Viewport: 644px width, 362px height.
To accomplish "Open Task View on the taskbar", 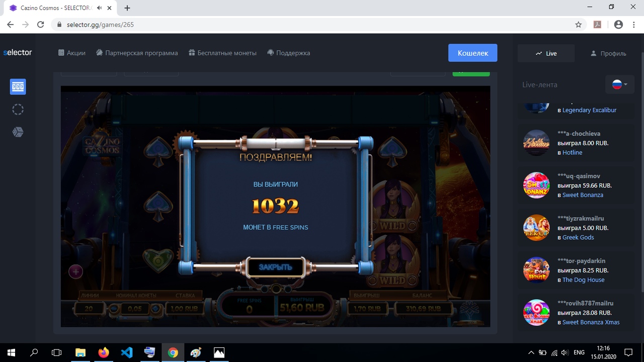I will 57,352.
